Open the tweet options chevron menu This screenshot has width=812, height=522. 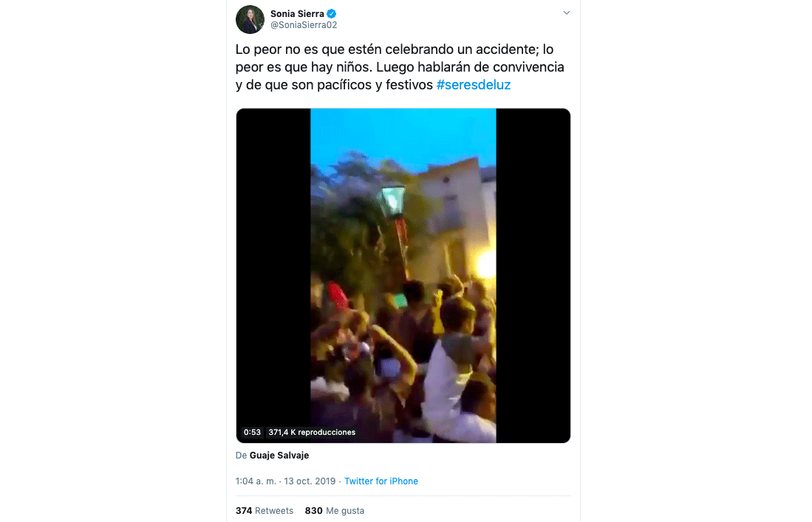pos(567,13)
